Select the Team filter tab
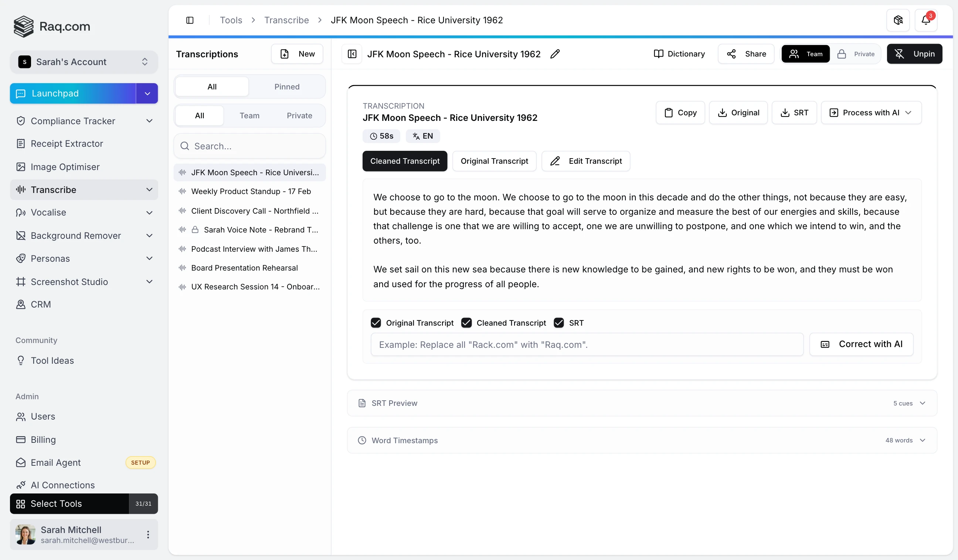Image resolution: width=958 pixels, height=560 pixels. tap(249, 115)
